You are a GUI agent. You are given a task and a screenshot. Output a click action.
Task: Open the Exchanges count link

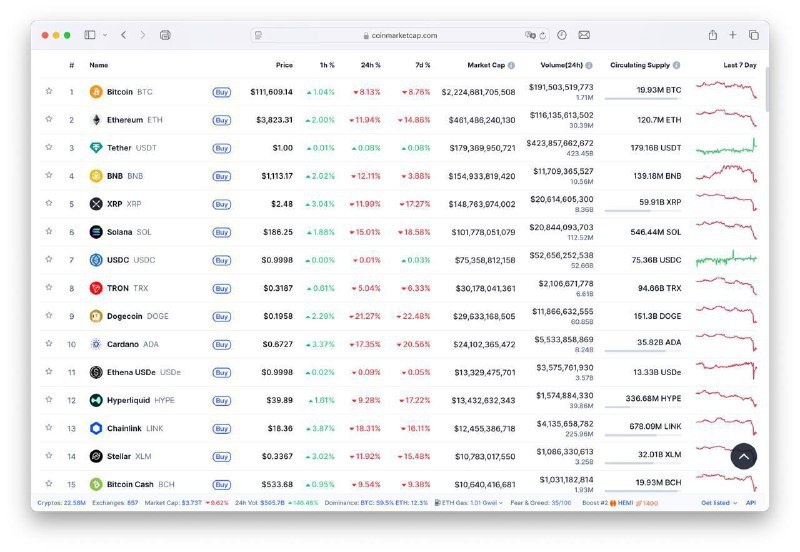point(133,503)
